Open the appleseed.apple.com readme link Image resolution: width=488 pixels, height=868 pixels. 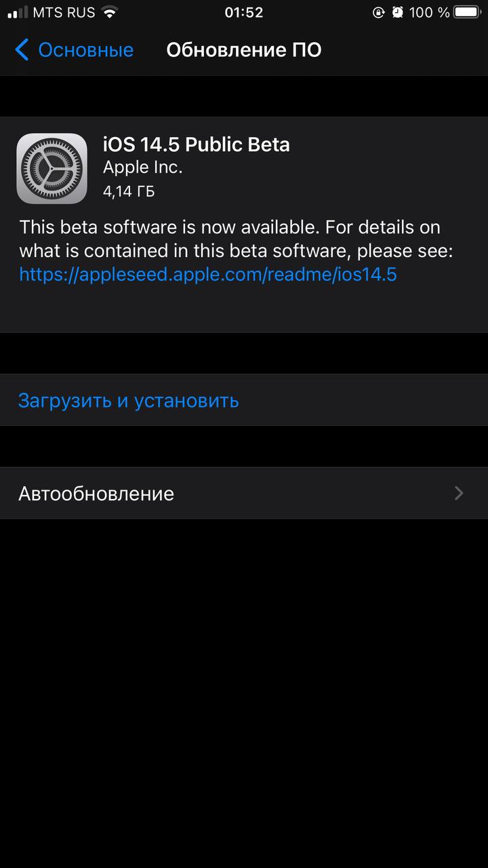208,274
